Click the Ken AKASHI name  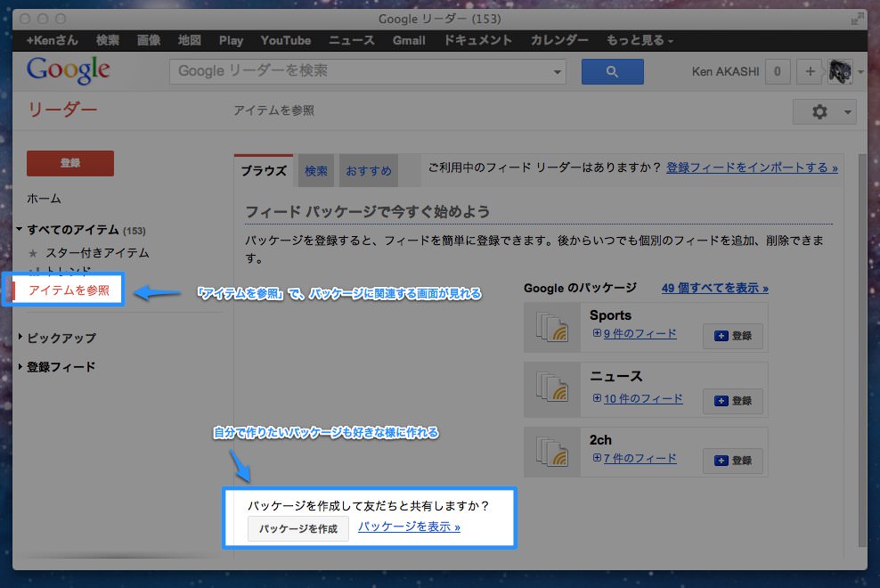(x=725, y=72)
